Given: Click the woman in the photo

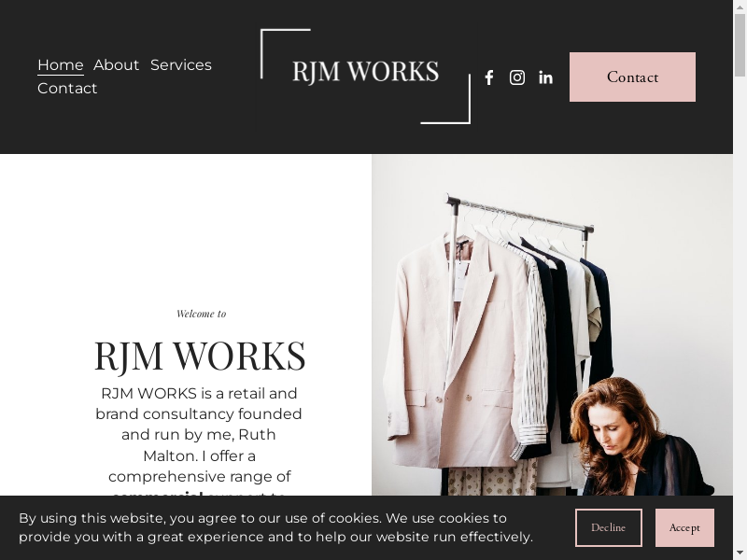Looking at the screenshot, I should pos(639,438).
